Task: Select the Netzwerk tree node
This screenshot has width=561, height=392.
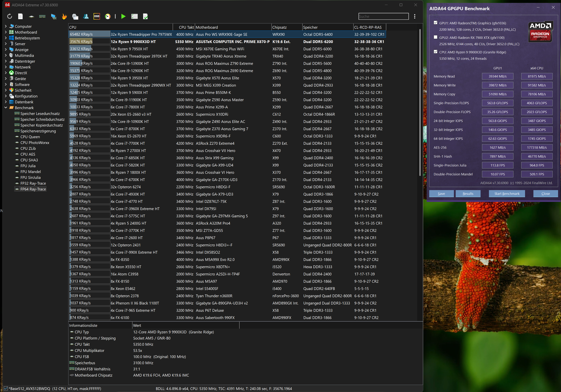Action: pos(23,67)
